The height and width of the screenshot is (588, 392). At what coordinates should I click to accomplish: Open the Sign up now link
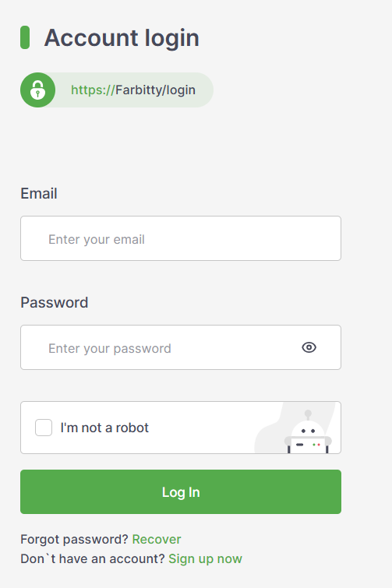click(205, 558)
